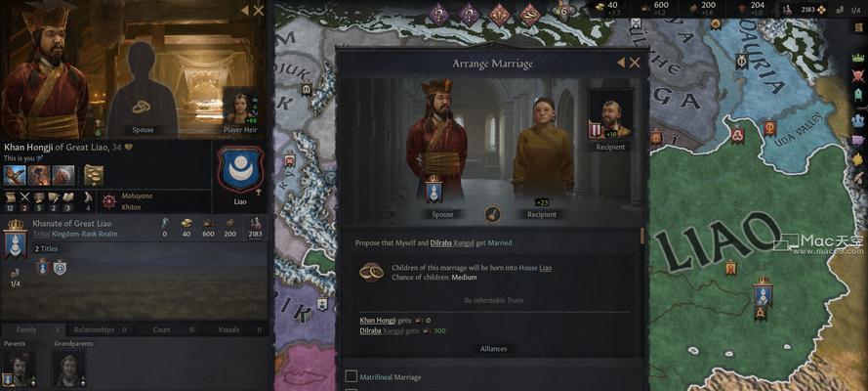Switch to the Relationships tab
868x391 pixels.
(x=94, y=329)
